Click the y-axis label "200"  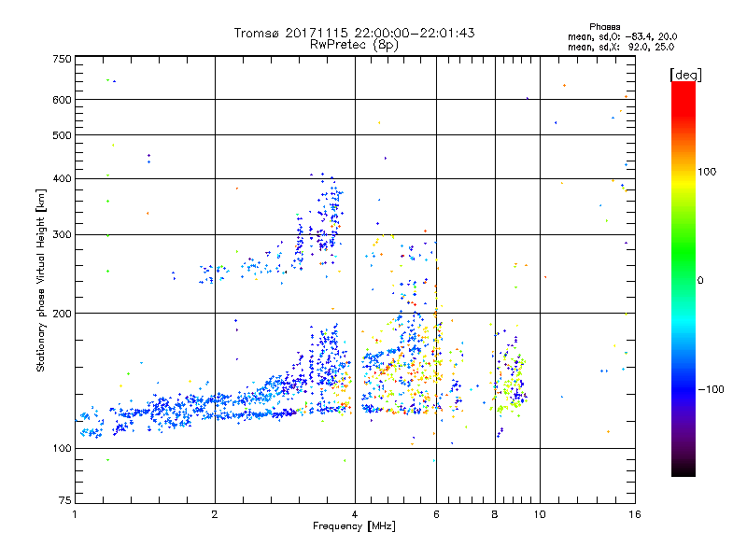(x=62, y=314)
